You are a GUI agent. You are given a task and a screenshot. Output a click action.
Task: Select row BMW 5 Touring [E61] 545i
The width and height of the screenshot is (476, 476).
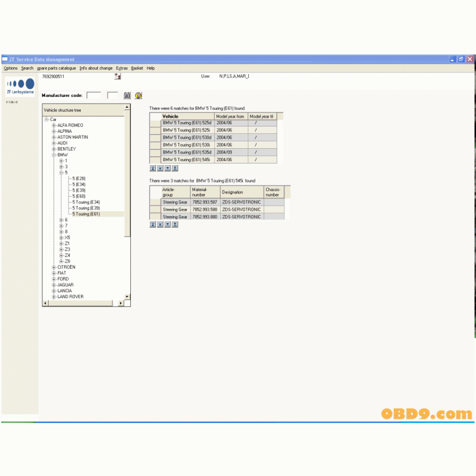213,159
